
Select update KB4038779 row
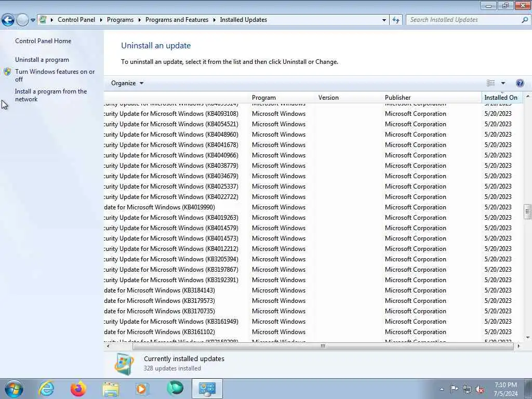pyautogui.click(x=314, y=166)
